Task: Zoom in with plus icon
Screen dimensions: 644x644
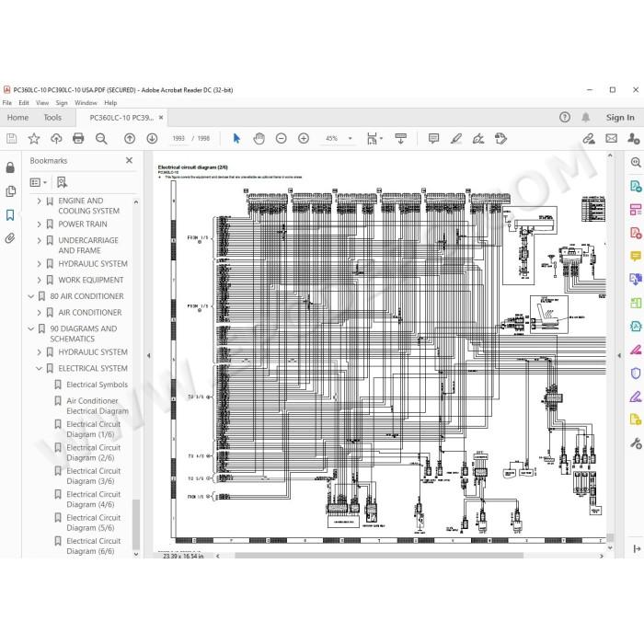Action: [304, 138]
